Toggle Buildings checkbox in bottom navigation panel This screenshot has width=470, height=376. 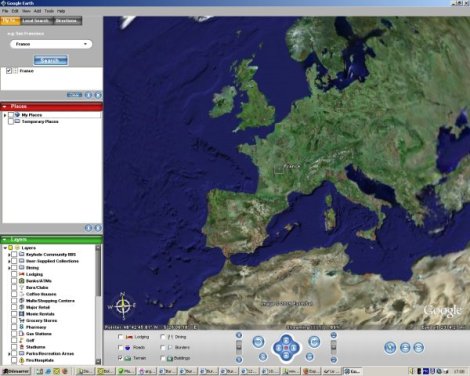163,358
